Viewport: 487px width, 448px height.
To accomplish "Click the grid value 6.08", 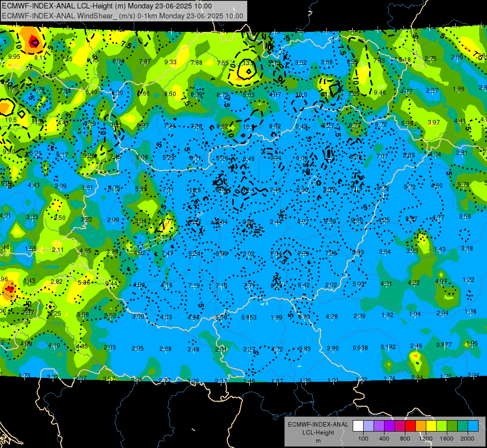I will click(x=142, y=157).
